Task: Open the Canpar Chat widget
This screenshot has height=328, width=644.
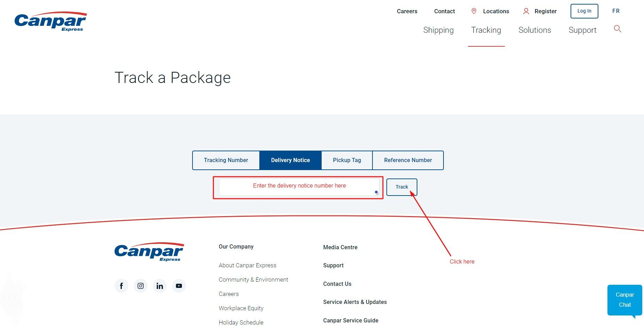Action: [625, 300]
